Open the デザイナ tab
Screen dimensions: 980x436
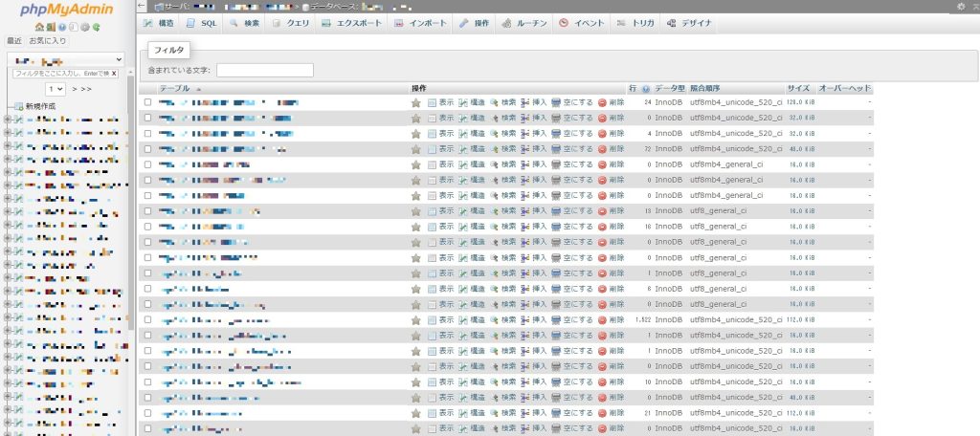click(x=688, y=23)
